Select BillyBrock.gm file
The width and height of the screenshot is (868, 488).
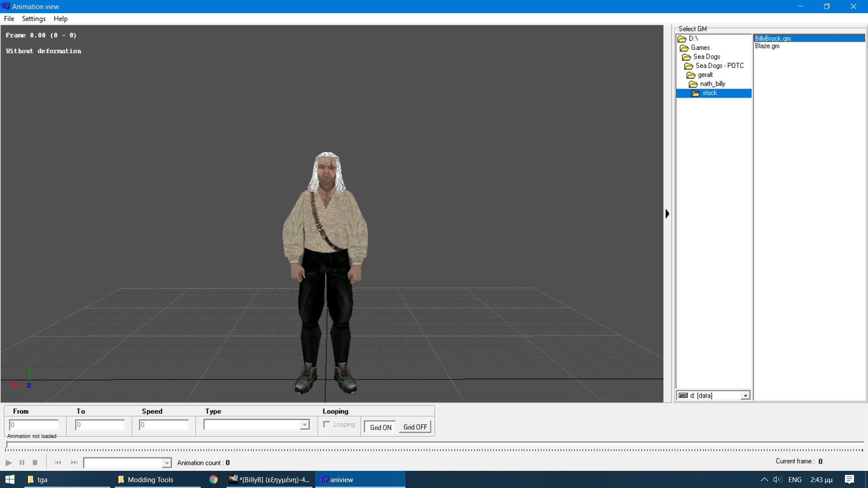click(x=809, y=38)
